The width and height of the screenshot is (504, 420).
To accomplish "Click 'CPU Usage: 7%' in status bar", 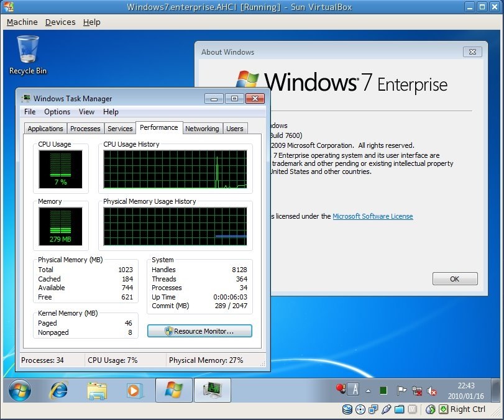I will pyautogui.click(x=112, y=360).
